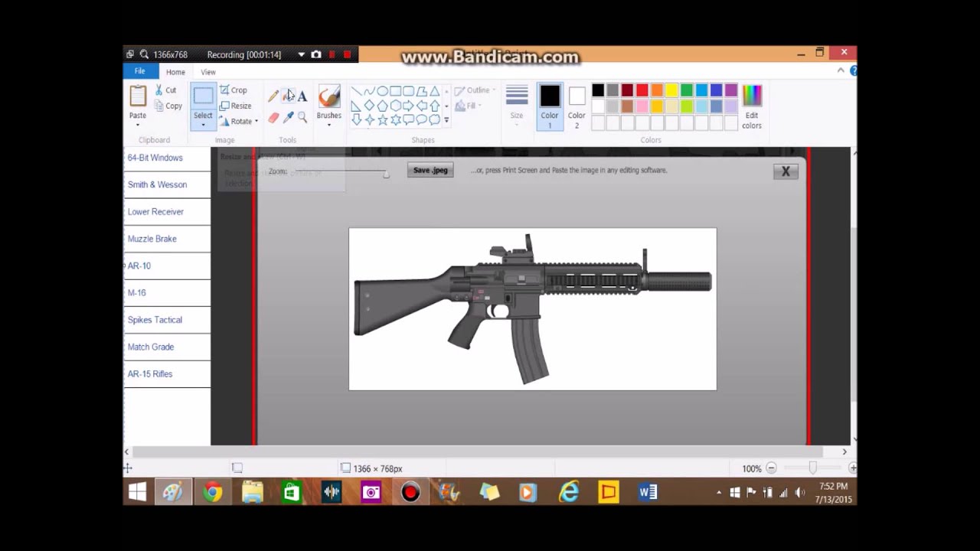Click the Bandicam magnifier icon
Screen dimensions: 980x551
144,54
